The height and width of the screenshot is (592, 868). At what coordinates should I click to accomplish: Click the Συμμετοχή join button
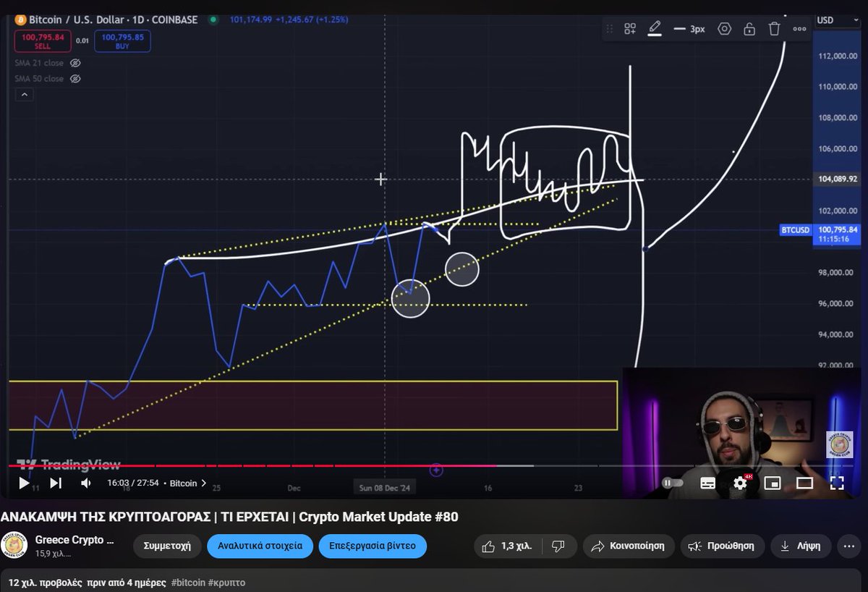(x=167, y=546)
